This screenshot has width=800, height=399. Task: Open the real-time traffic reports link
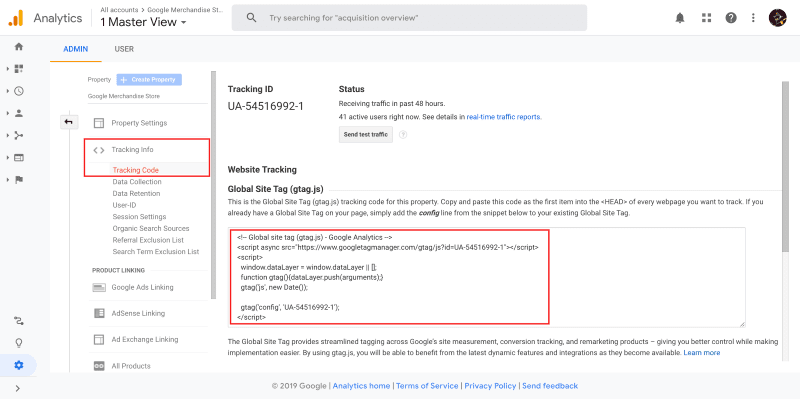click(x=504, y=116)
